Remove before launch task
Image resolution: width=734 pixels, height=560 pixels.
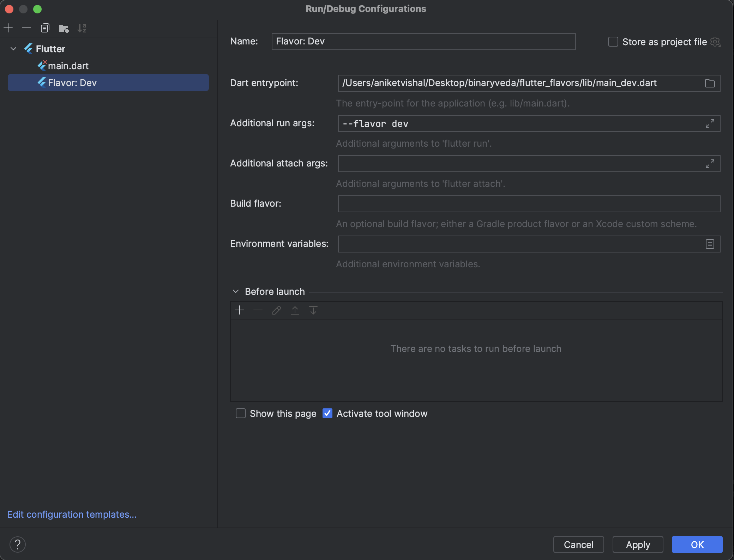pyautogui.click(x=258, y=310)
